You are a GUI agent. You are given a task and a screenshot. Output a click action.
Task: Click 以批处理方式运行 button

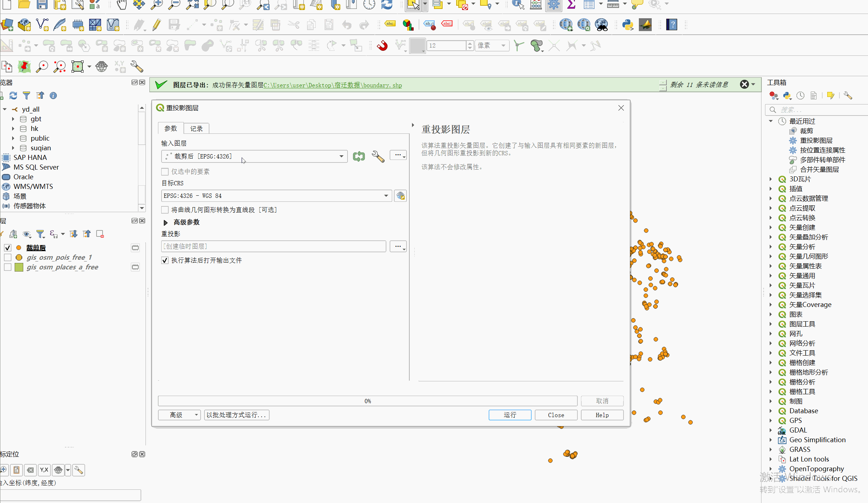click(236, 415)
